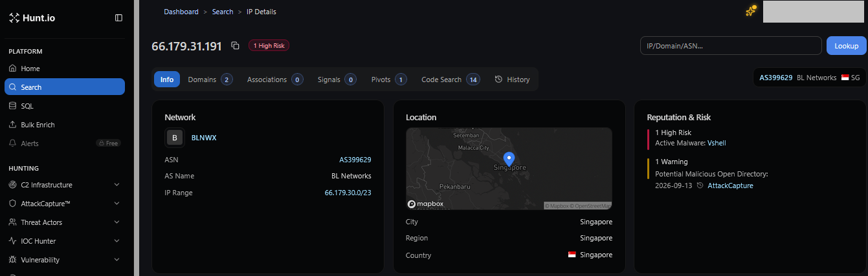Click the Alerts bell icon
Screen dimensions: 868x276
(13, 143)
